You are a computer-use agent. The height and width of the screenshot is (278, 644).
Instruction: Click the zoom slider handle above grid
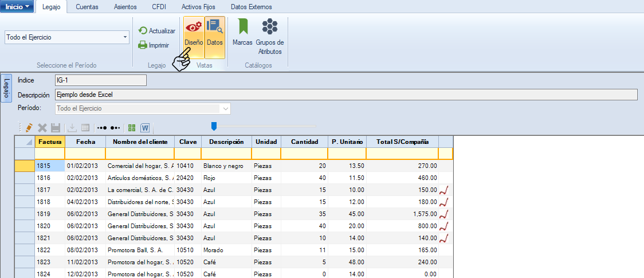pos(214,126)
